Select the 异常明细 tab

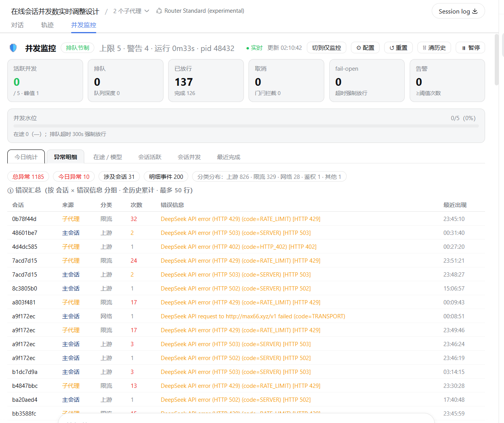(x=66, y=157)
